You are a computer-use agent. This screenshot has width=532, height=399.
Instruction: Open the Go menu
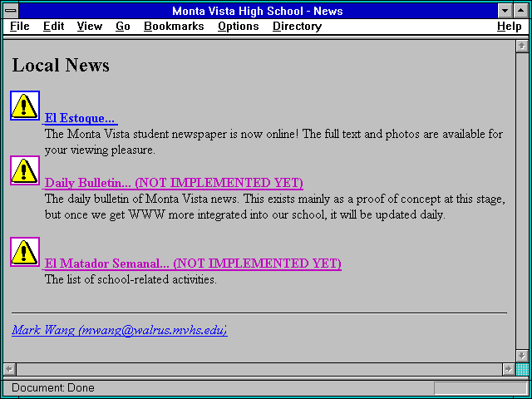click(x=123, y=27)
